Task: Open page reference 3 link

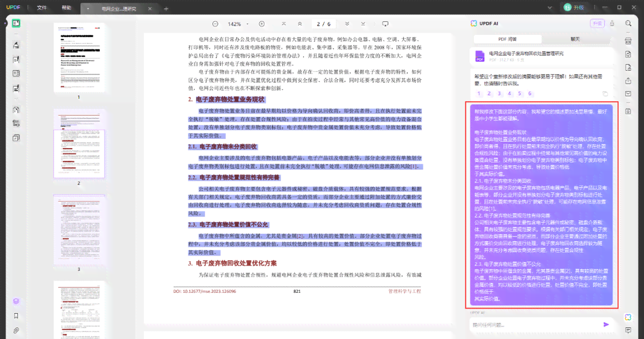Action: 499,93
